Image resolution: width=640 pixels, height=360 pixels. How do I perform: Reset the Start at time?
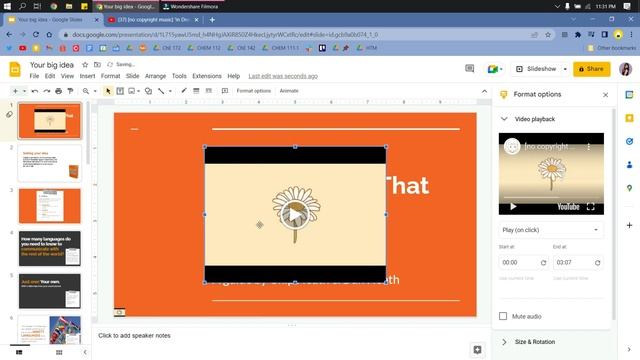click(x=543, y=263)
